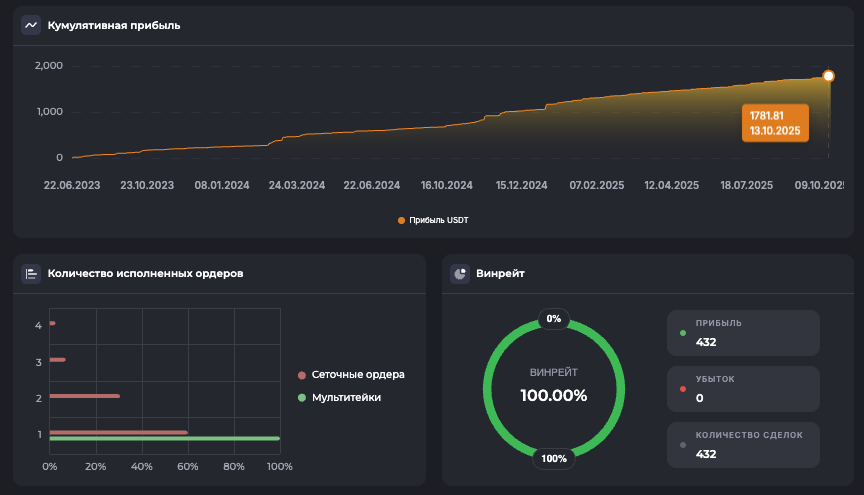Click the red dot beside Убыток card
864x495 pixels.
coord(682,389)
